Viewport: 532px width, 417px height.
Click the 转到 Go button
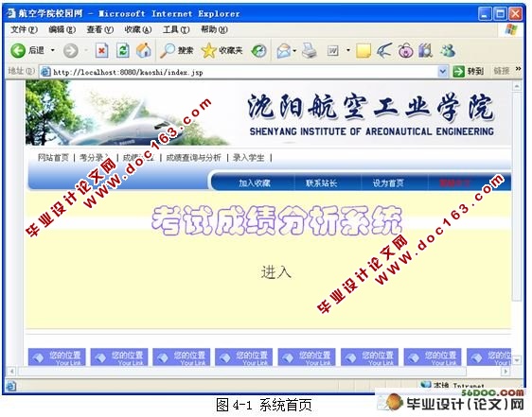point(469,71)
